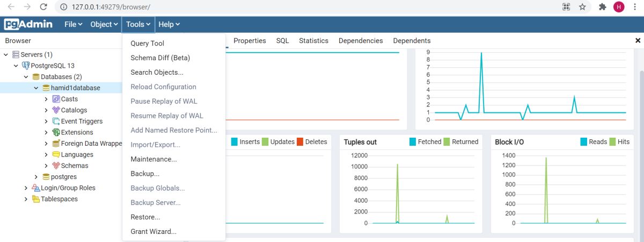Collapse the hamid1database node
Viewport: 644px width, 242px height.
(x=36, y=88)
